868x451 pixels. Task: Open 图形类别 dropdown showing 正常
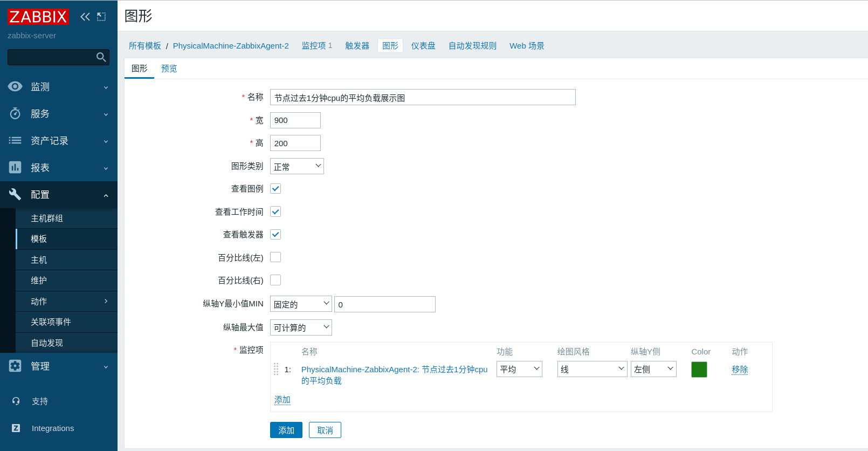pos(297,166)
